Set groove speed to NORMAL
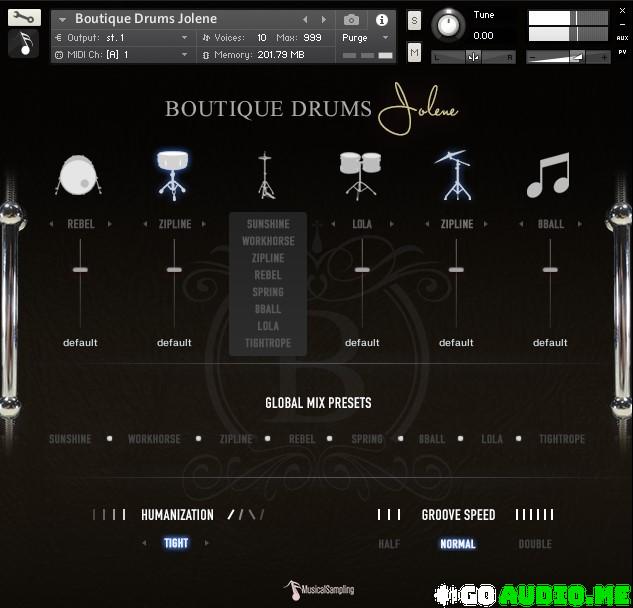This screenshot has width=633, height=608. coord(458,544)
